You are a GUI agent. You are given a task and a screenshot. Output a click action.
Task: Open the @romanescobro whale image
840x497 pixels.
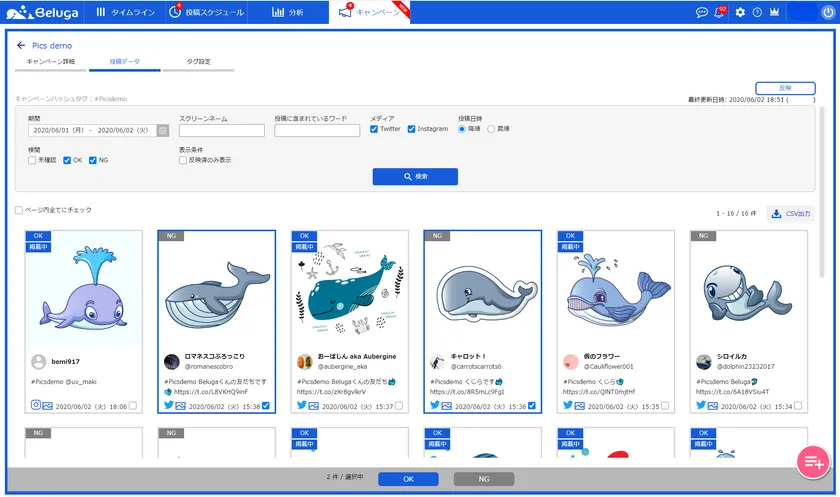pyautogui.click(x=216, y=289)
